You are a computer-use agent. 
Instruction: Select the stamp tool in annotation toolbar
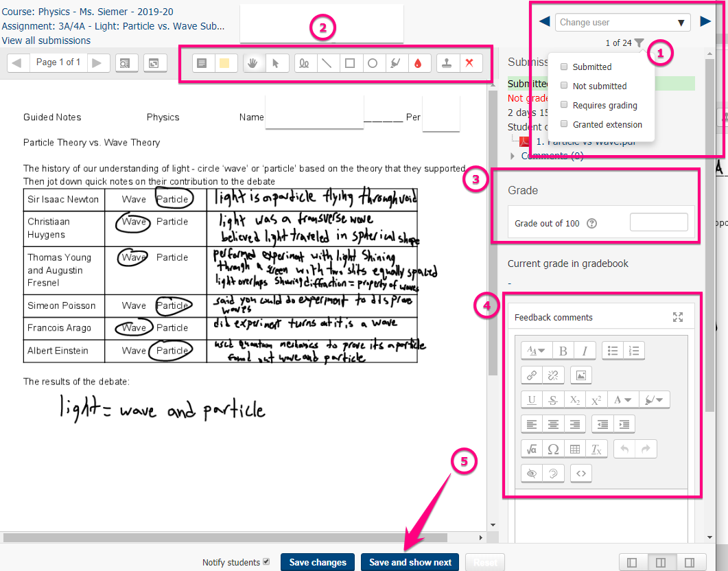tap(446, 63)
